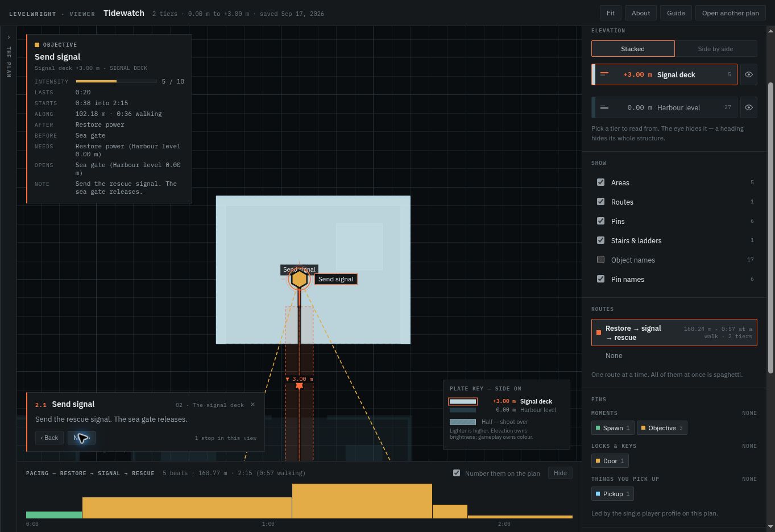
Task: Toggle the Pickup pin filter chip
Action: pyautogui.click(x=612, y=494)
